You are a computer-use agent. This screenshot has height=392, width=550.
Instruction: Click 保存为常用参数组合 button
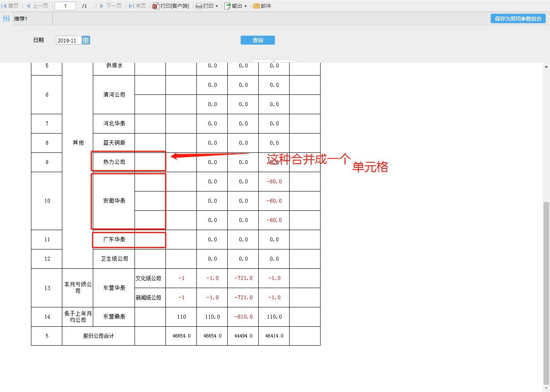coord(518,18)
